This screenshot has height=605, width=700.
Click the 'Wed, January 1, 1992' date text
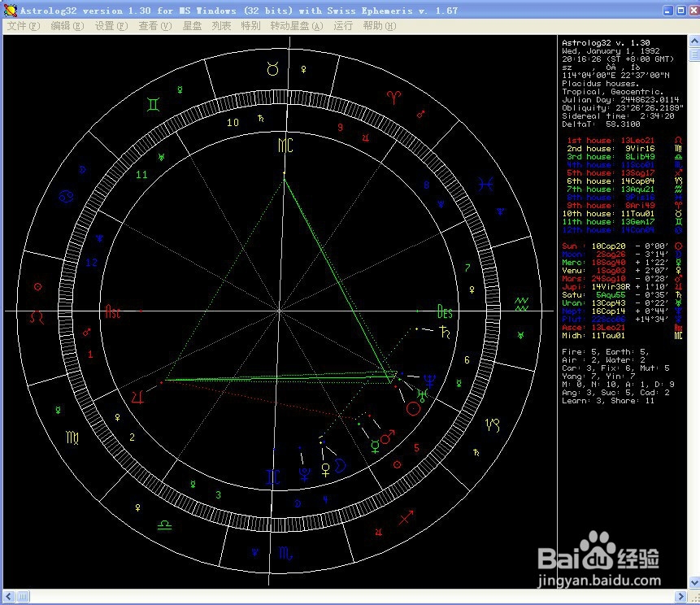point(611,51)
